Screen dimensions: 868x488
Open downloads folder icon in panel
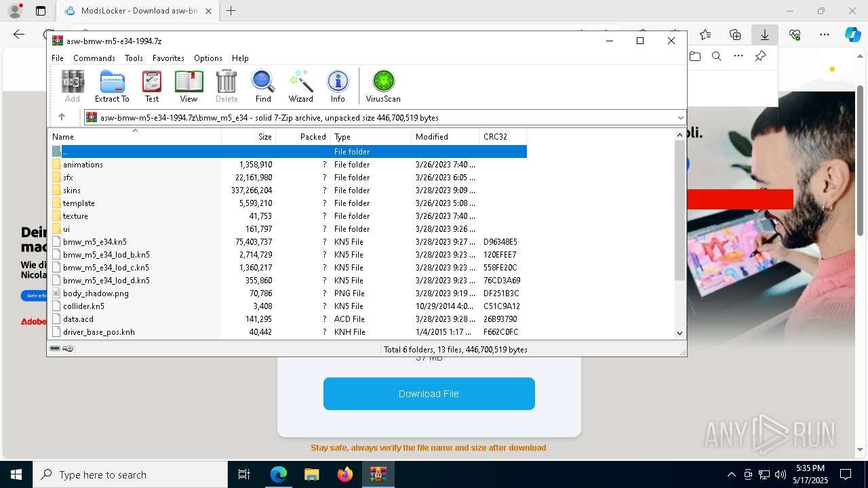point(695,56)
